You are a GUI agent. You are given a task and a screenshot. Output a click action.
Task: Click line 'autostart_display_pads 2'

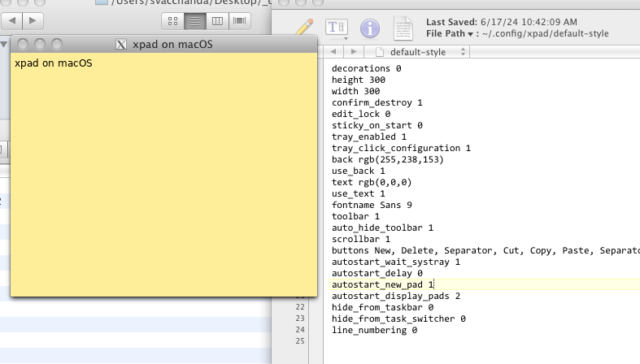coord(395,297)
